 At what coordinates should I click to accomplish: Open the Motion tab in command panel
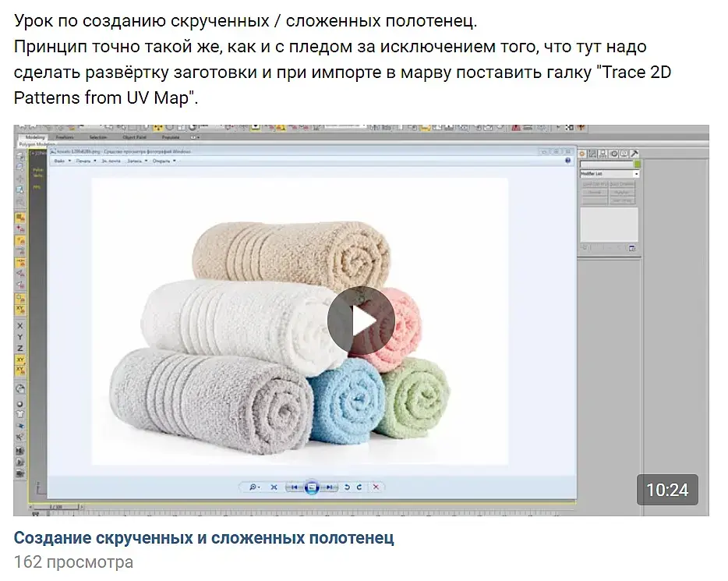[x=613, y=154]
